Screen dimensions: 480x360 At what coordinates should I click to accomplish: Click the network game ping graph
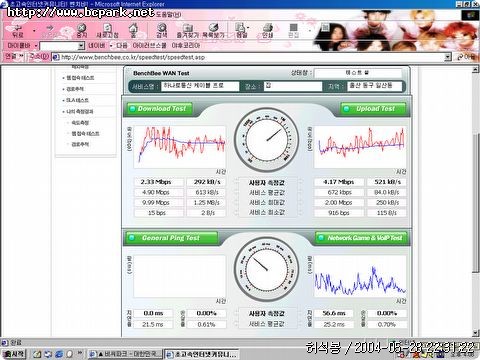[x=360, y=276]
